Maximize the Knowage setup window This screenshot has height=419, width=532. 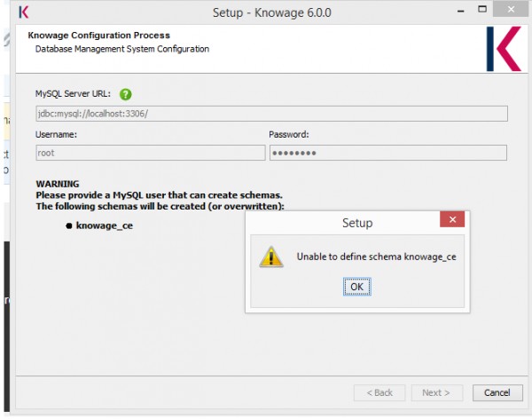coord(482,9)
